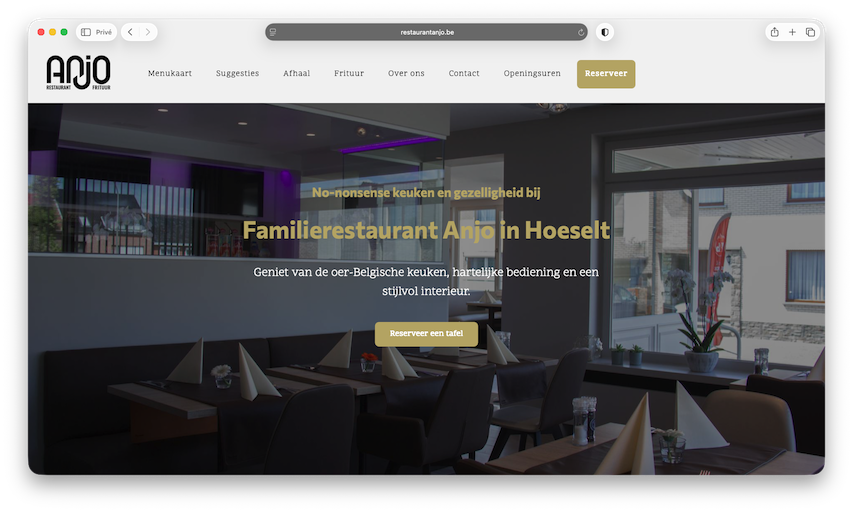Image resolution: width=853 pixels, height=512 pixels.
Task: Focus the restaurantanjo.be address field
Action: pos(426,32)
